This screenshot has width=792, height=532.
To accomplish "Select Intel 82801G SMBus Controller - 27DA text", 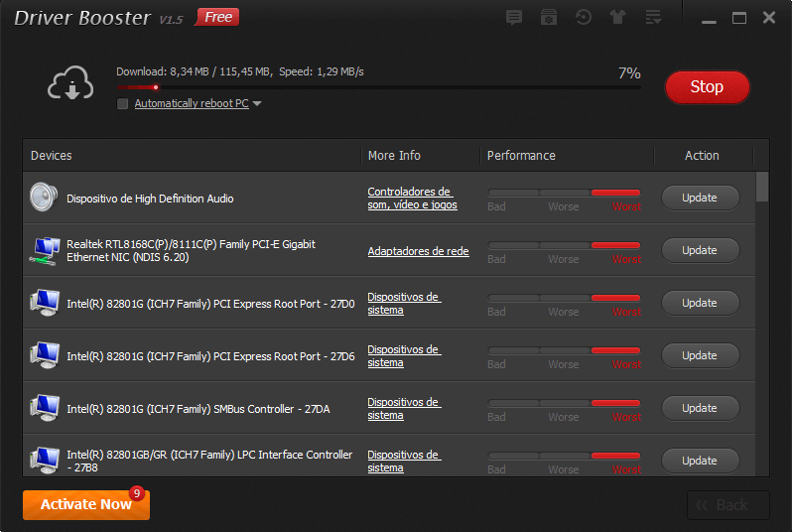I will (x=198, y=409).
